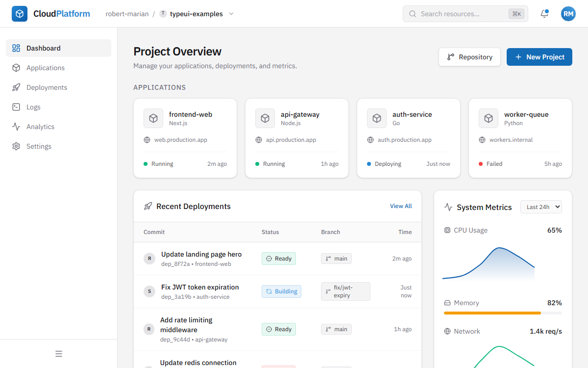Click the CloudPlatform cube logo
This screenshot has height=368, width=588.
[20, 14]
